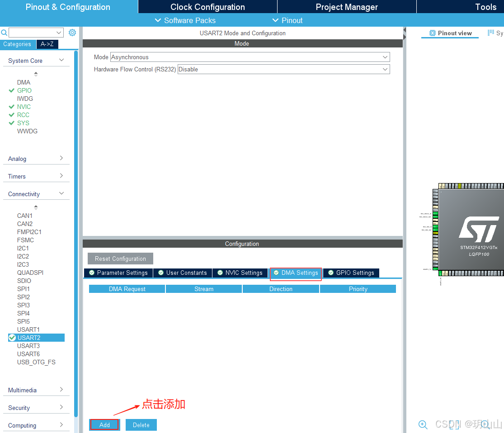
Task: Select CAN1 under Connectivity
Action: (x=25, y=216)
